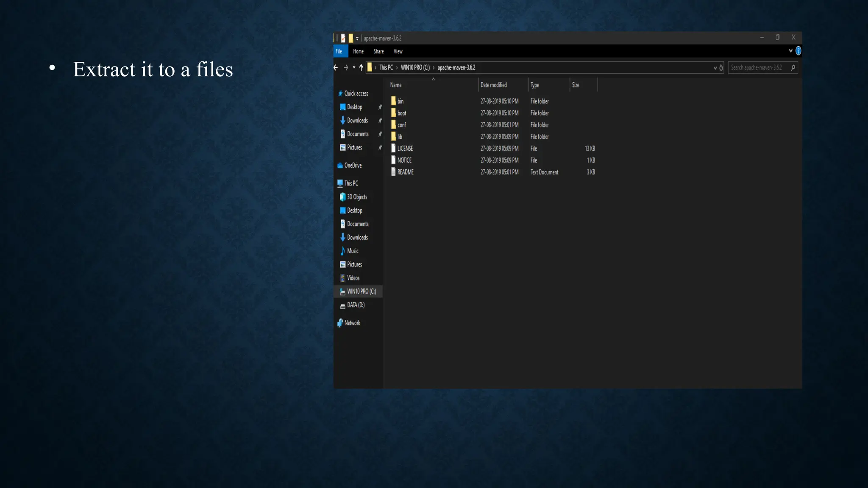868x488 pixels.
Task: Select DATA (D:) drive in sidebar
Action: [355, 305]
